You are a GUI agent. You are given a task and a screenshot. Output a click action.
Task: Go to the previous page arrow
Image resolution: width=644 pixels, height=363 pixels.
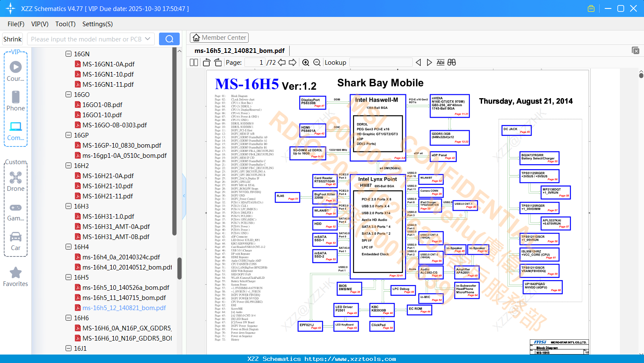(x=282, y=63)
